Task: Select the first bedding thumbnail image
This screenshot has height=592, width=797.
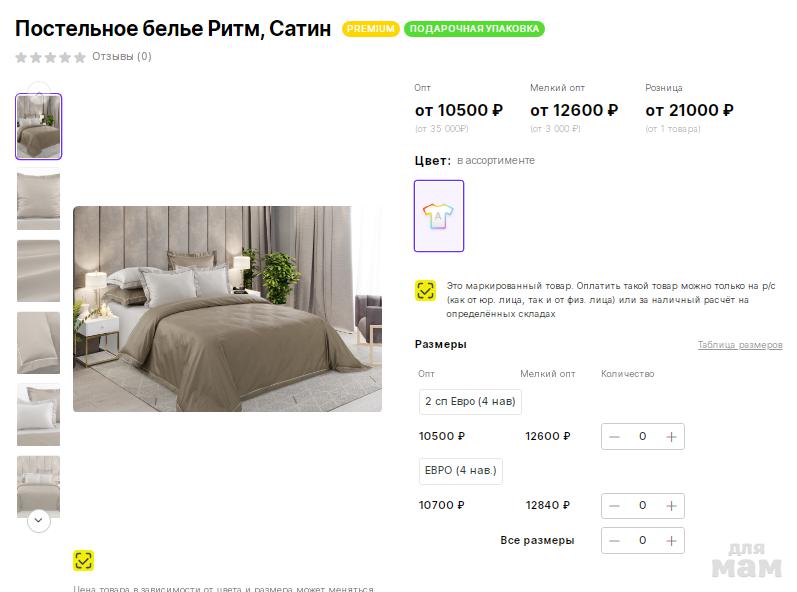Action: (39, 127)
